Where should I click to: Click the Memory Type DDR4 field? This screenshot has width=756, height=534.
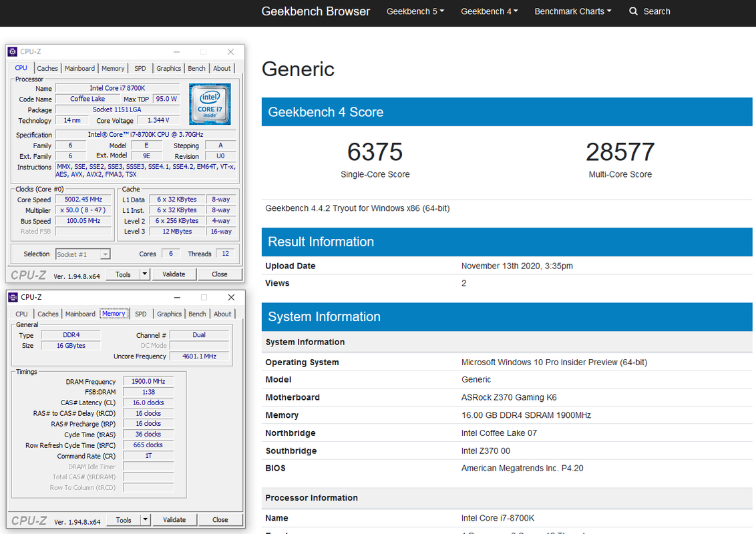tap(71, 335)
